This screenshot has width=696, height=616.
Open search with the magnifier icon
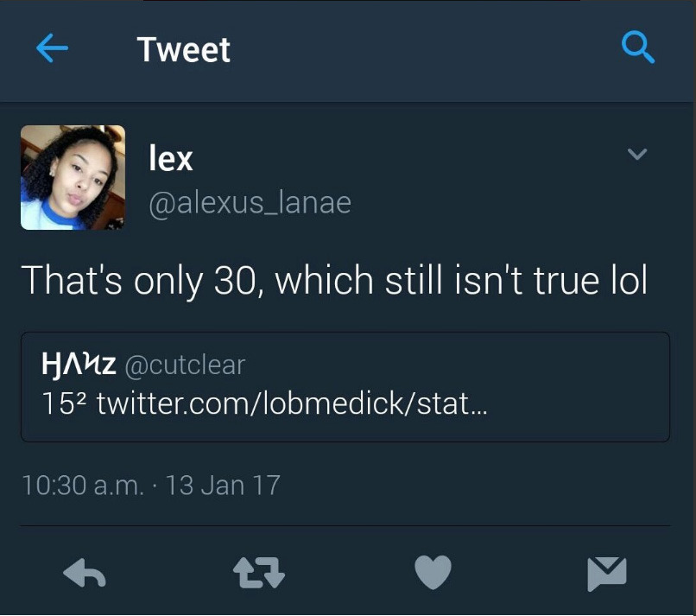tap(638, 49)
